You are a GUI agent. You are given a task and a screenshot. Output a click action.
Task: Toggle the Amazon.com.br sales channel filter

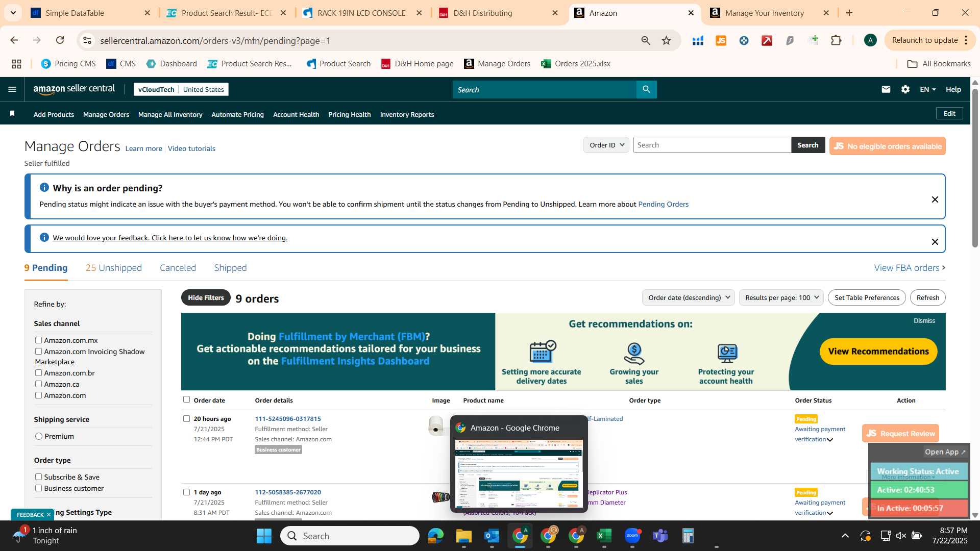pyautogui.click(x=38, y=372)
